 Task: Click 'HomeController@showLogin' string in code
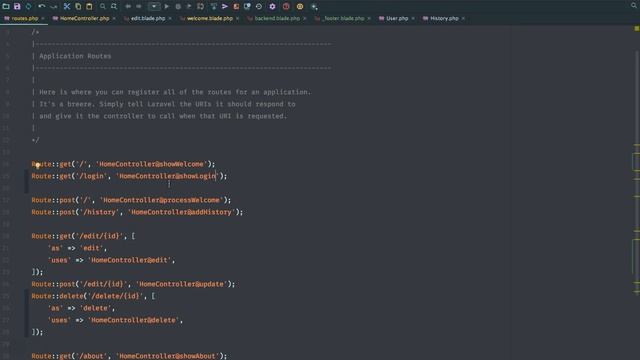(x=167, y=176)
